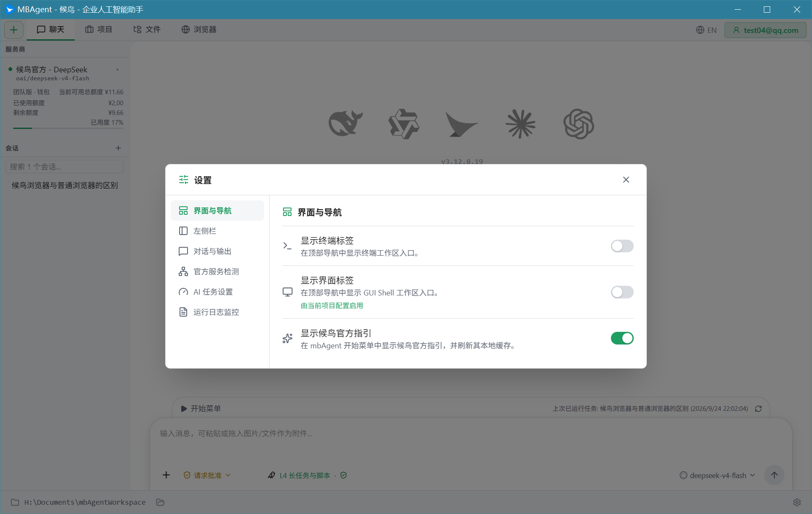Open 官方服务检测 settings category
This screenshot has width=812, height=514.
click(x=217, y=271)
